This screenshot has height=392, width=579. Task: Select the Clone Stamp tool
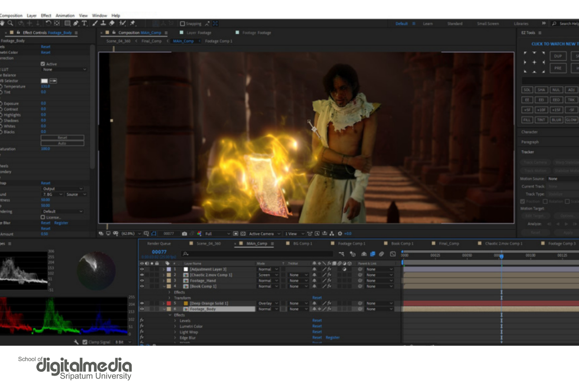pyautogui.click(x=103, y=23)
